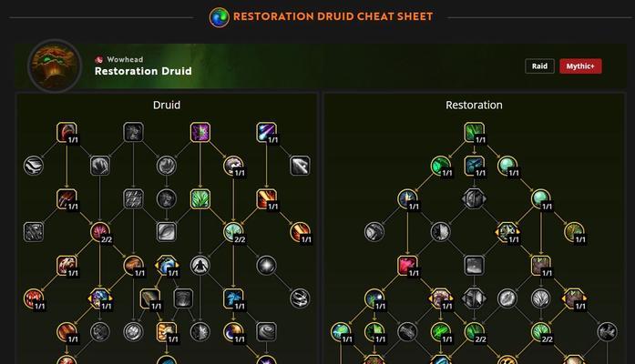635x364 pixels.
Task: Select the crescent moon round talent
Action: coord(233,332)
